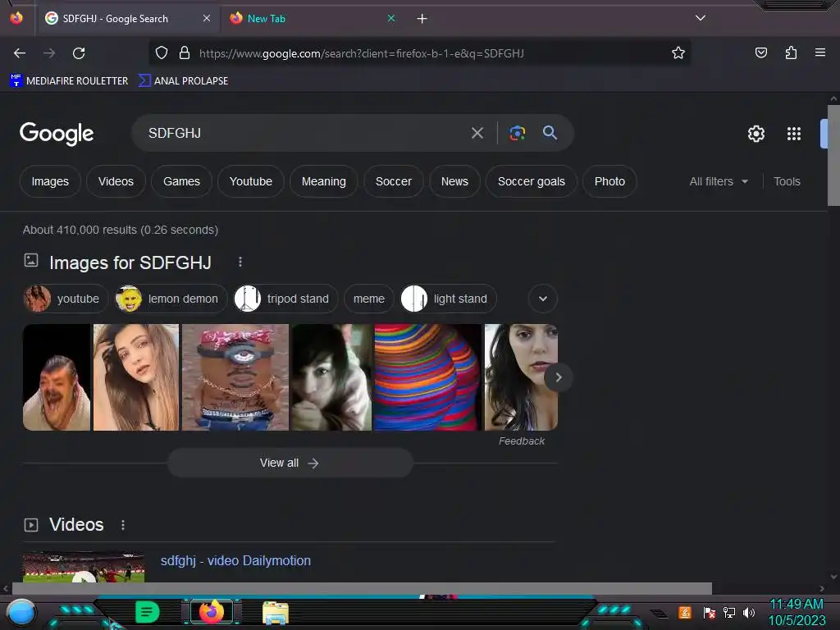Open the Start orb on taskbar
Image resolution: width=840 pixels, height=630 pixels.
[21, 612]
